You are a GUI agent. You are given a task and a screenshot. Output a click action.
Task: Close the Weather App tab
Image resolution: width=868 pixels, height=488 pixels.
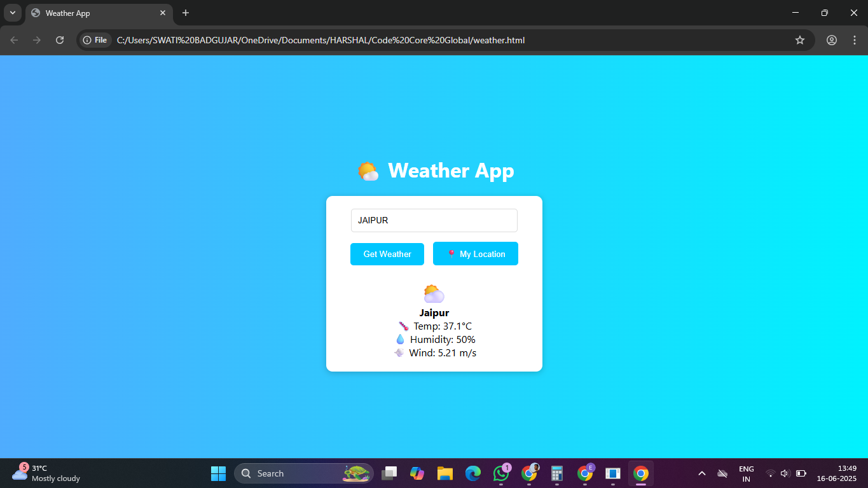tap(163, 13)
